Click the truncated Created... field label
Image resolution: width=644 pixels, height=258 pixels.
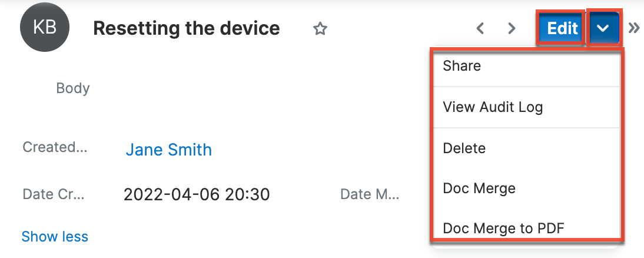pyautogui.click(x=55, y=147)
